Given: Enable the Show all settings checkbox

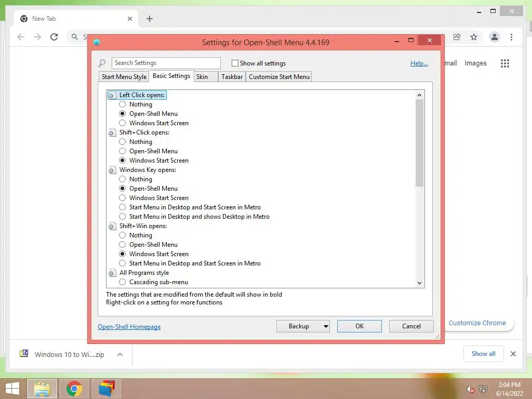Looking at the screenshot, I should [235, 63].
